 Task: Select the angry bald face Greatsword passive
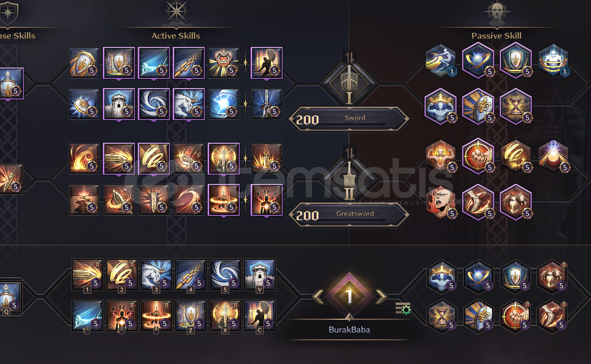[x=441, y=202]
